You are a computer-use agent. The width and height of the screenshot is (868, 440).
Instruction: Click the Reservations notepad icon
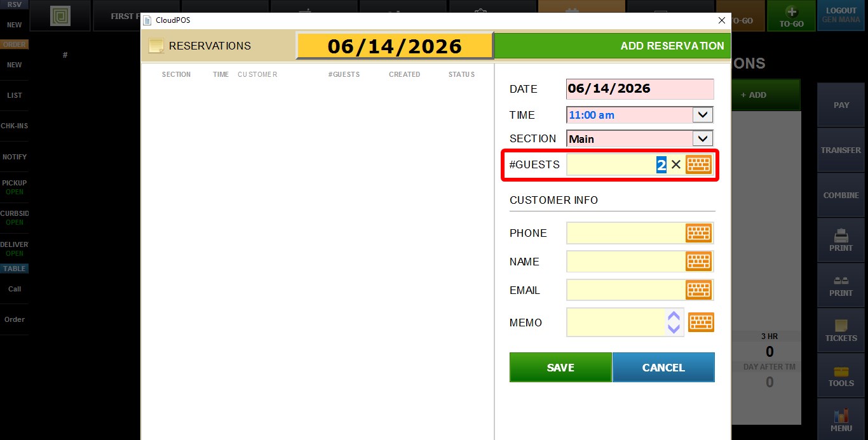[156, 46]
